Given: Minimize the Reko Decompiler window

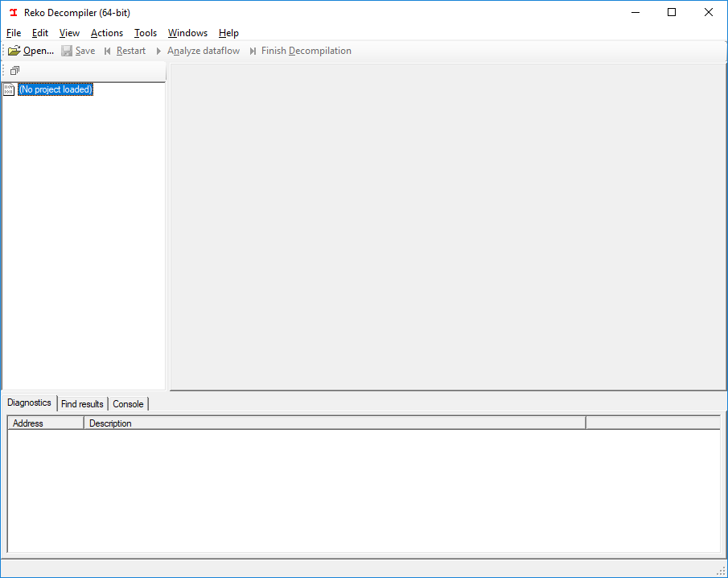Looking at the screenshot, I should (x=635, y=13).
